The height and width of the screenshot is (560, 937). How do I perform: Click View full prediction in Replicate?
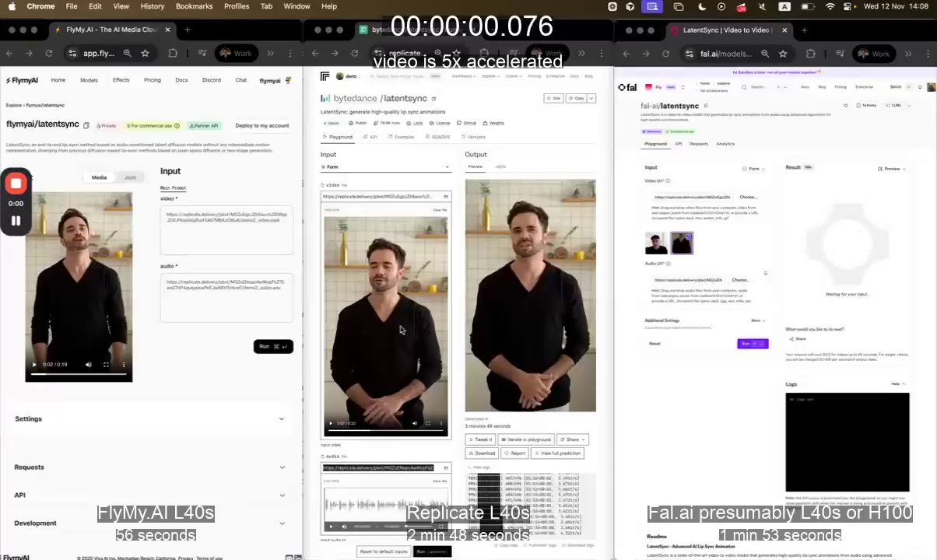tap(557, 453)
